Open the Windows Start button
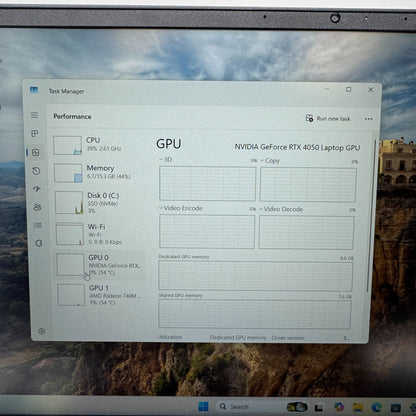 203,406
